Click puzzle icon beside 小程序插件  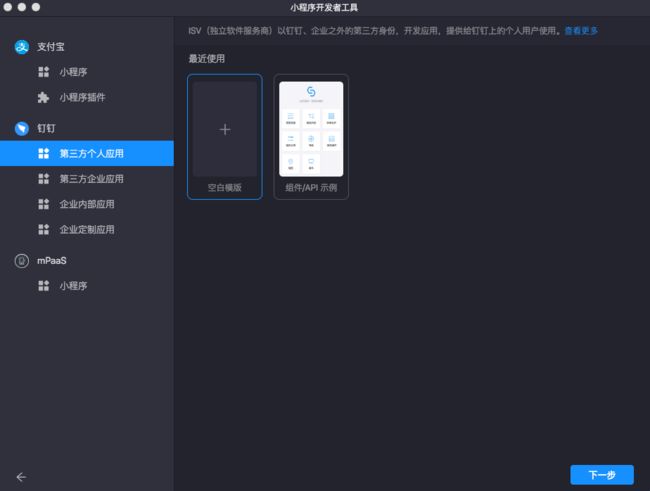(x=44, y=97)
